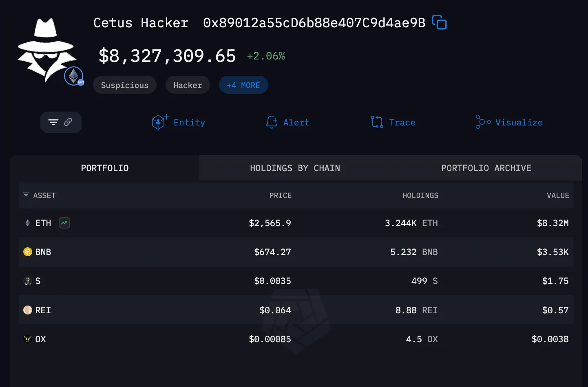
Task: Open the Visualize action
Action: pyautogui.click(x=509, y=122)
